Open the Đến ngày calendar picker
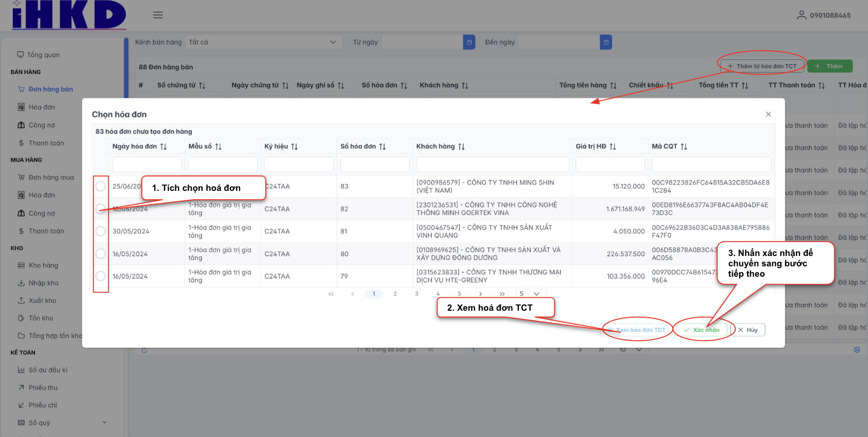 coord(606,42)
